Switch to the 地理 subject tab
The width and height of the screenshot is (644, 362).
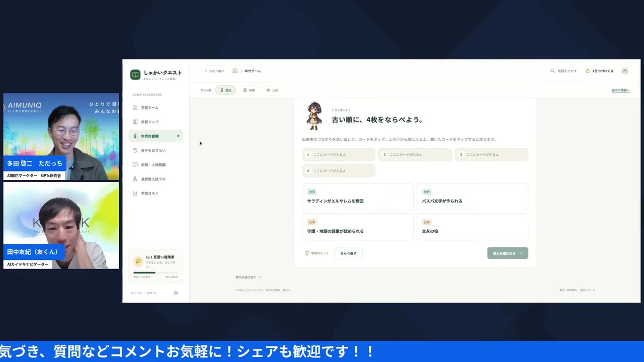click(x=249, y=90)
